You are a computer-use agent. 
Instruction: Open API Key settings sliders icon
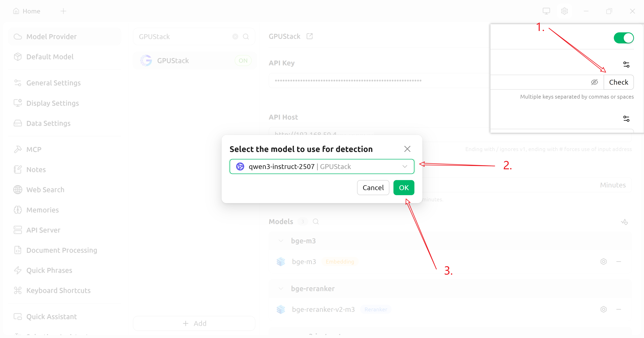pyautogui.click(x=626, y=65)
